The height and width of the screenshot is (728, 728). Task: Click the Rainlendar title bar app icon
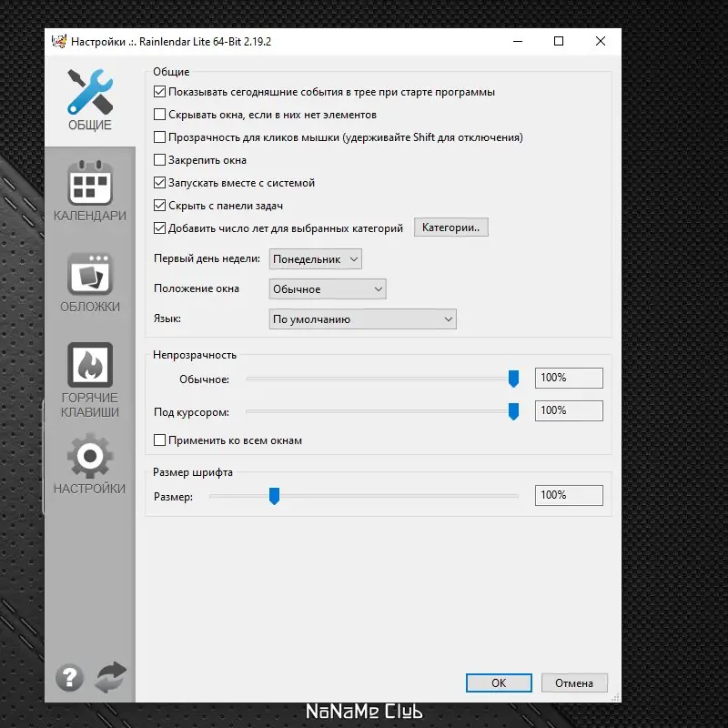(59, 41)
